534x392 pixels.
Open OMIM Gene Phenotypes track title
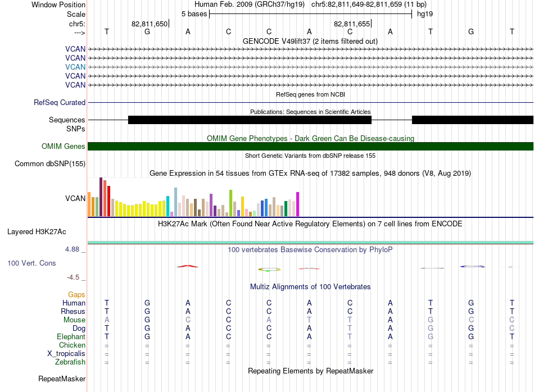[x=310, y=139]
